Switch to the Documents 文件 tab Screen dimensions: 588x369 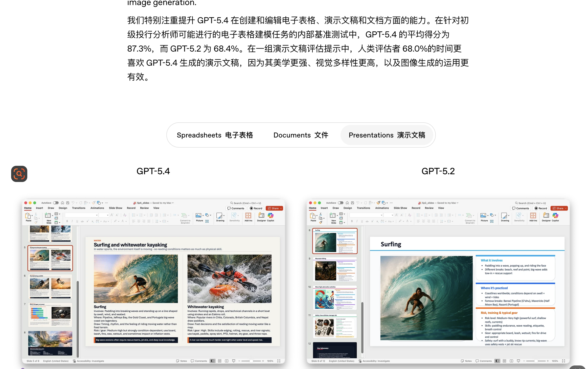301,135
